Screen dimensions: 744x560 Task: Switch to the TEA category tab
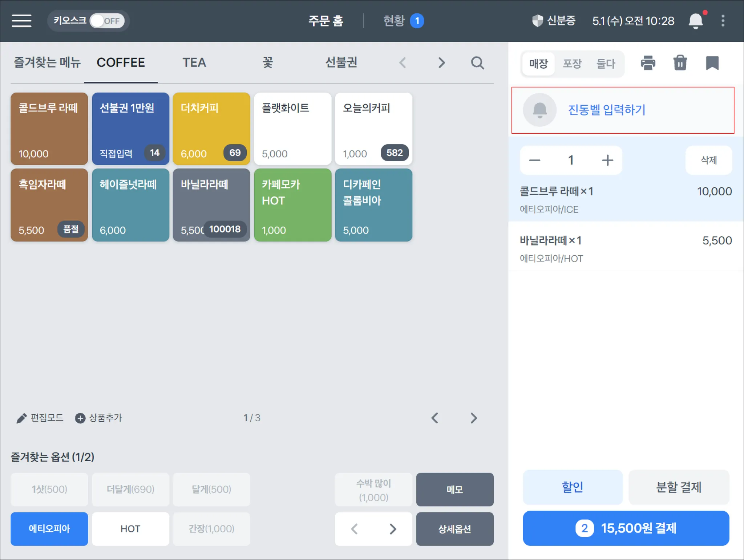[x=194, y=62]
